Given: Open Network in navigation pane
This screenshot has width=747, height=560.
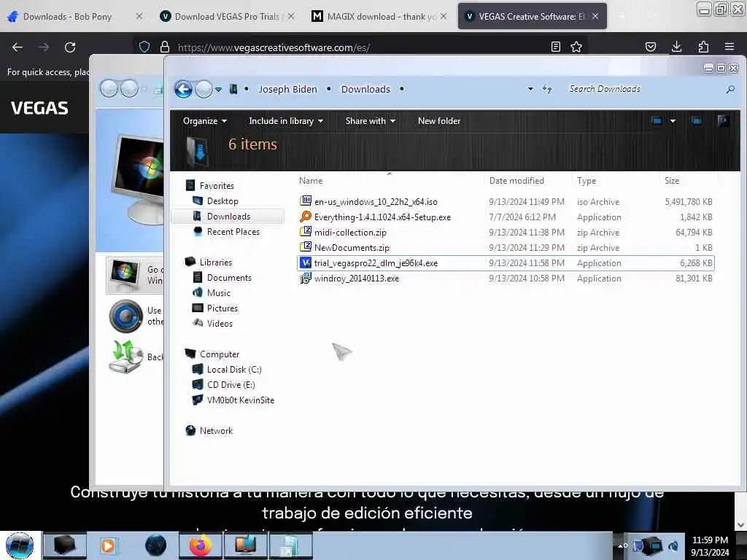Looking at the screenshot, I should [x=216, y=430].
